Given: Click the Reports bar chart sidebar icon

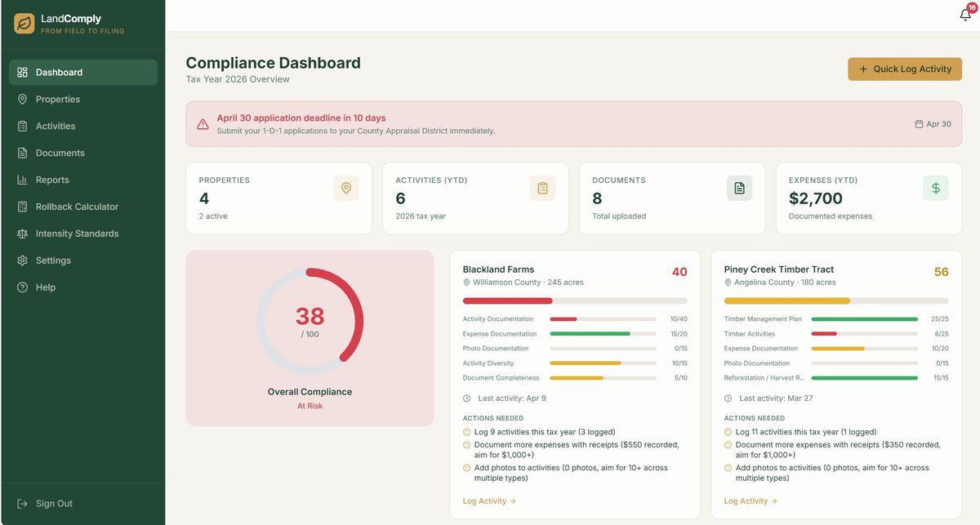Looking at the screenshot, I should click(22, 180).
